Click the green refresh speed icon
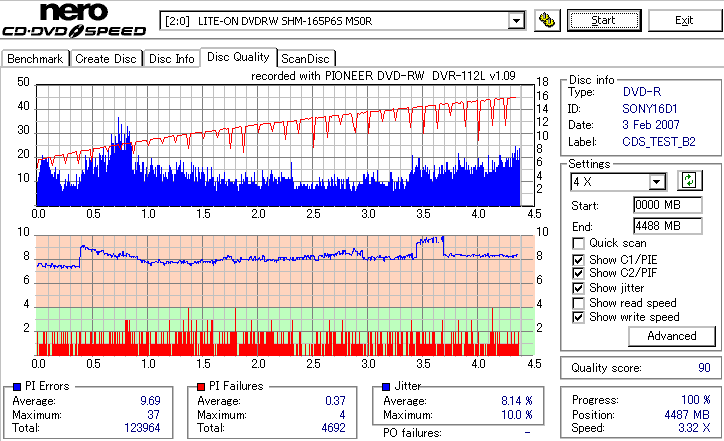 click(689, 180)
